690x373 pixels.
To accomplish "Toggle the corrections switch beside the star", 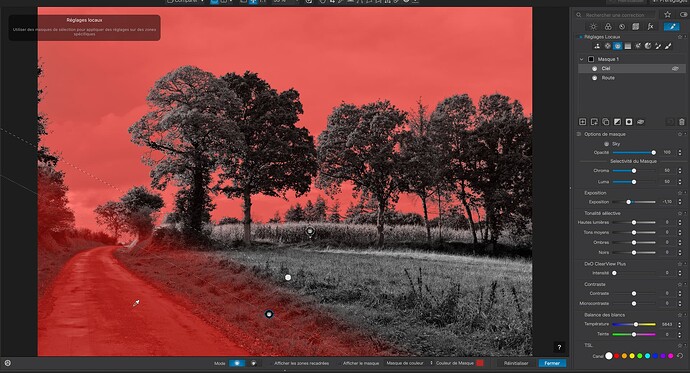I will [684, 15].
